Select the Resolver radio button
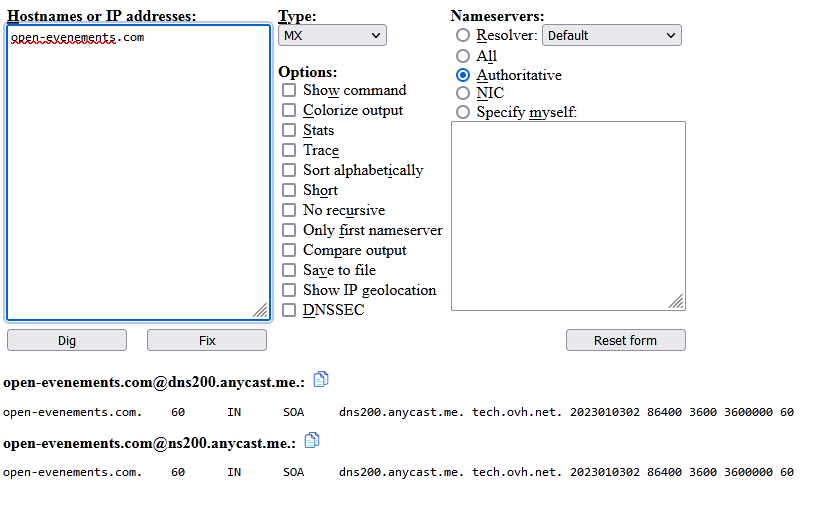Viewport: 824px width, 517px height. click(462, 35)
